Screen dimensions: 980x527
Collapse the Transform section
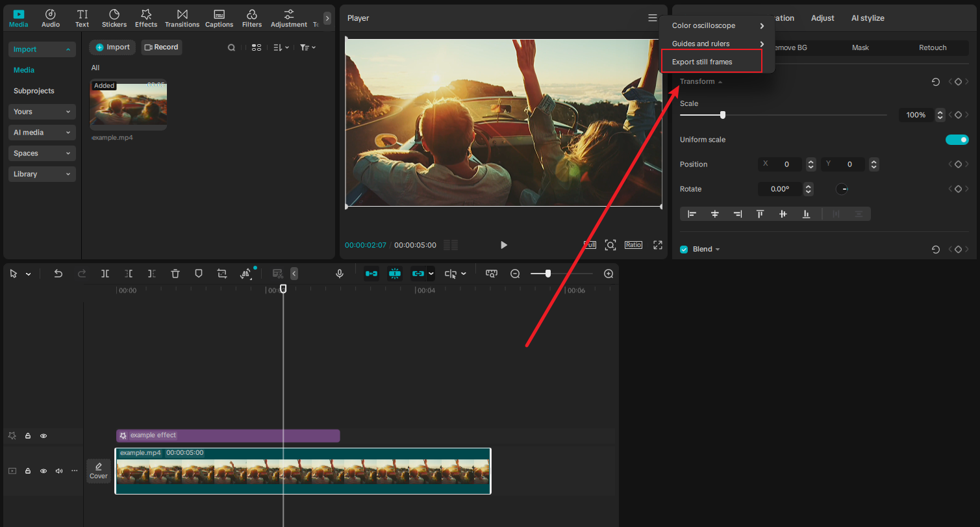pyautogui.click(x=720, y=81)
